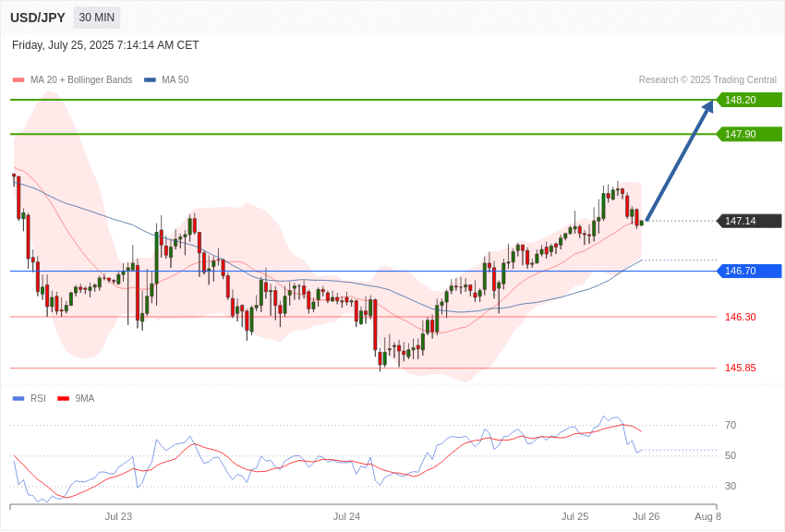785x532 pixels.
Task: Click the RSI 50 axis label
Action: click(x=731, y=455)
